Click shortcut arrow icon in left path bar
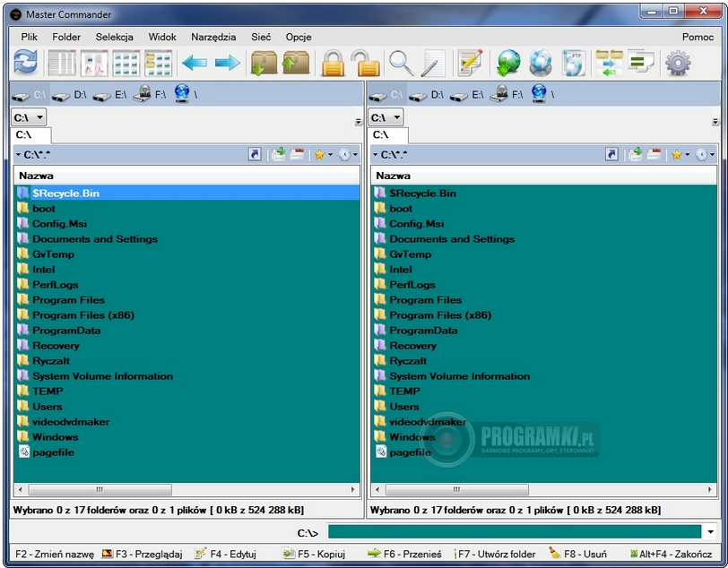Viewport: 728px width, 568px height. tap(255, 154)
